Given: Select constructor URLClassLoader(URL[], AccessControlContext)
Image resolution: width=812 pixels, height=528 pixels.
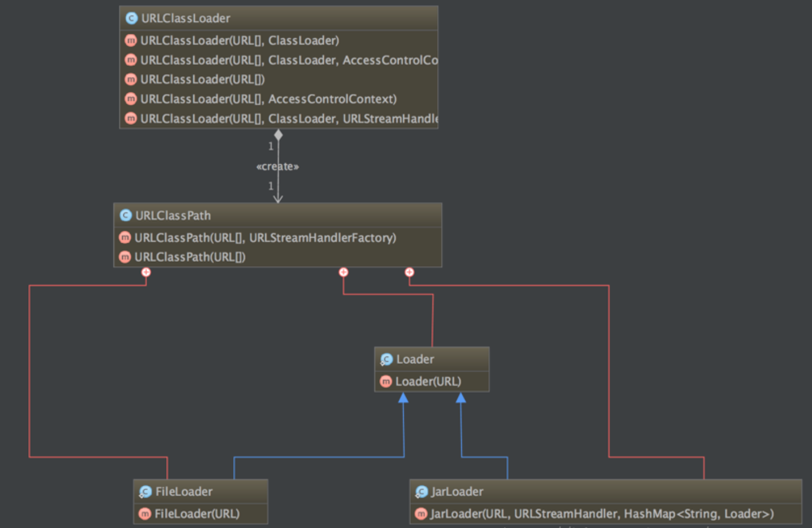Looking at the screenshot, I should (269, 99).
